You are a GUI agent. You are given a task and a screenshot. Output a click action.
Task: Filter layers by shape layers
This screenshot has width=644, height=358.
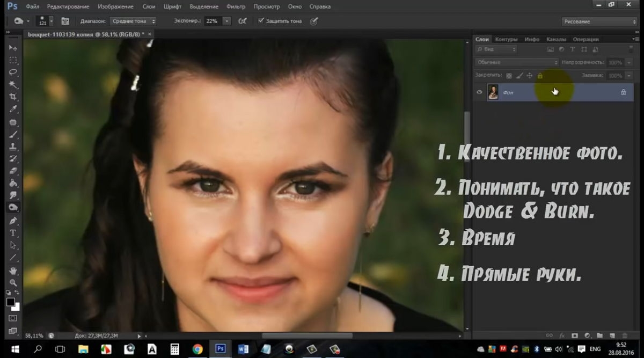point(584,49)
